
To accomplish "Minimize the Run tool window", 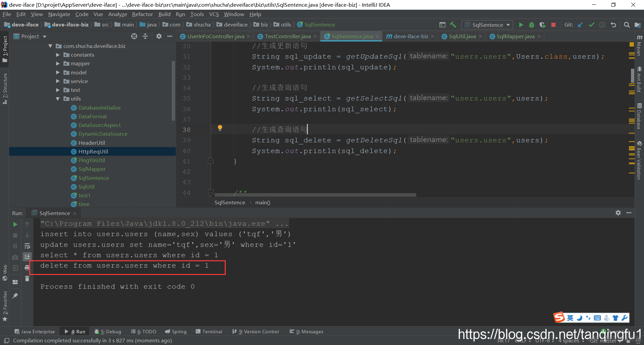I will tap(629, 213).
